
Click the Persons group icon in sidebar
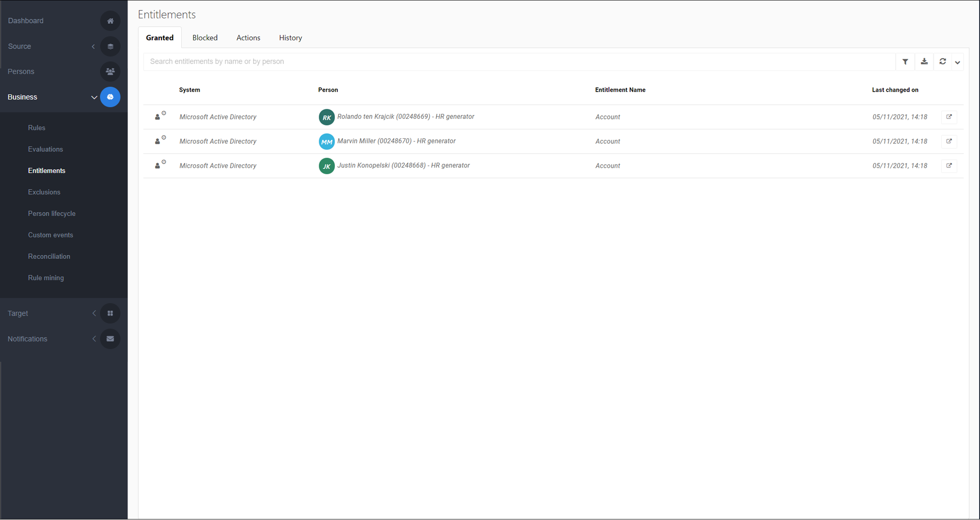click(x=110, y=72)
